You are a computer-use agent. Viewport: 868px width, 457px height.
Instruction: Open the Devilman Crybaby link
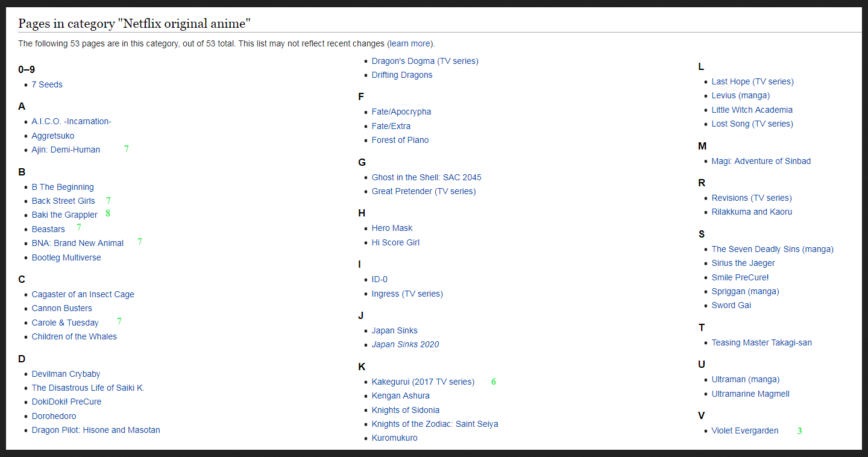(x=66, y=374)
